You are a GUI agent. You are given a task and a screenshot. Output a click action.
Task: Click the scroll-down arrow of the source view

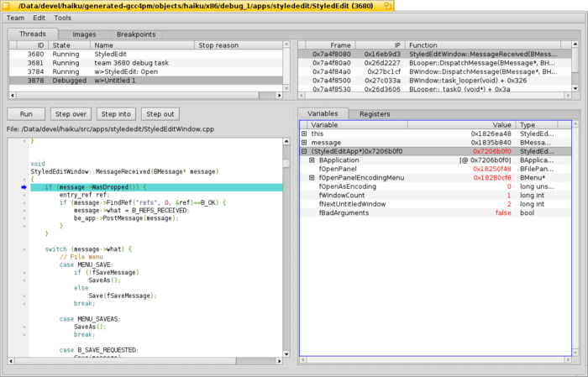coord(286,353)
